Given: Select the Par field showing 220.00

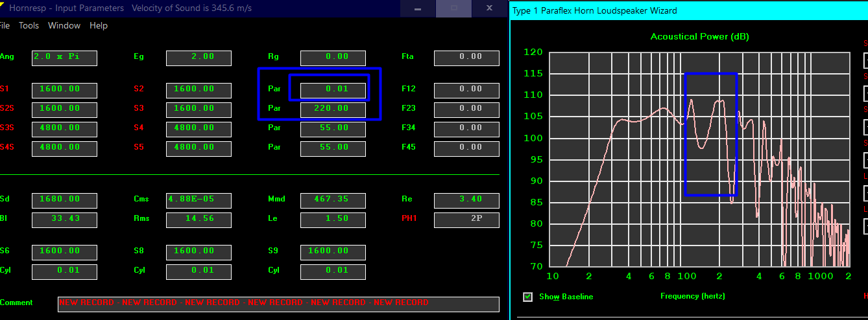Looking at the screenshot, I should tap(333, 109).
